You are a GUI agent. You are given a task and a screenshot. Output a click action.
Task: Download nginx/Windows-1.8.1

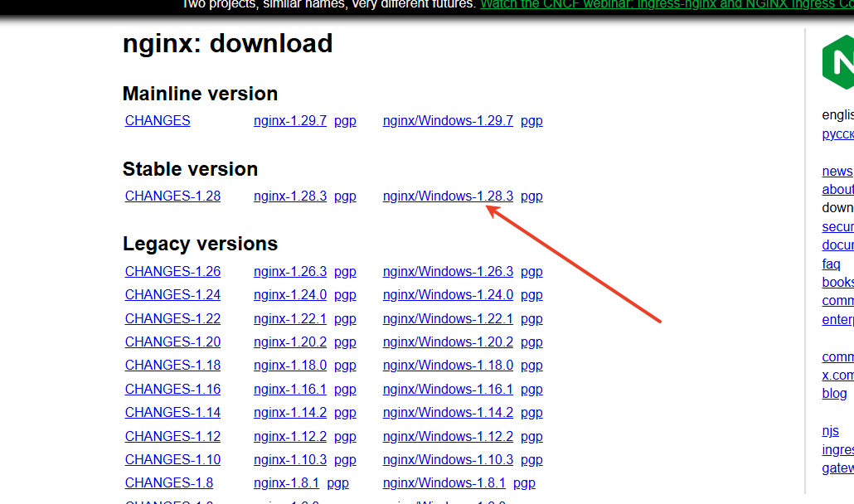tap(444, 483)
